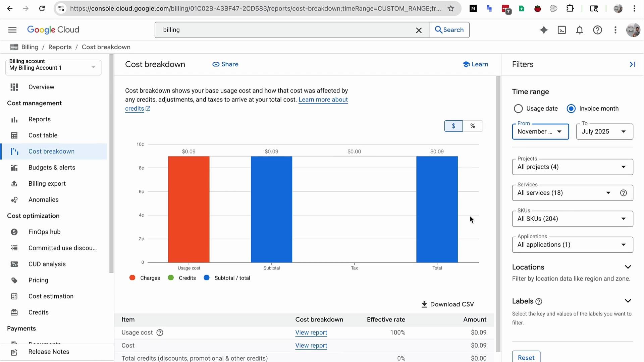The height and width of the screenshot is (362, 644).
Task: Bookmark this page with the star icon
Action: pyautogui.click(x=451, y=8)
